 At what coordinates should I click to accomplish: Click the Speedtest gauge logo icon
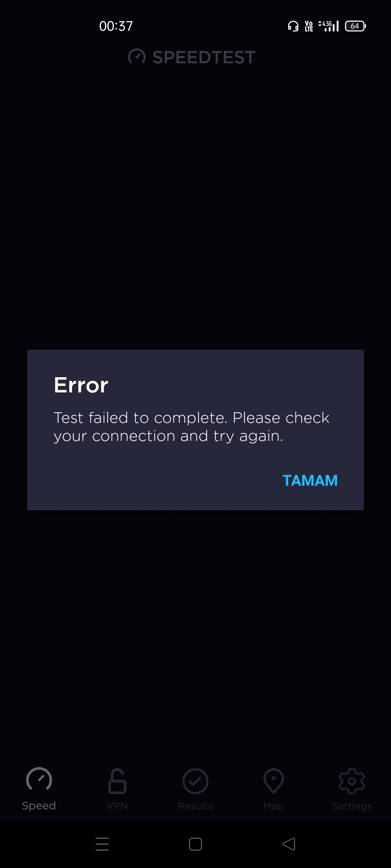pyautogui.click(x=137, y=57)
